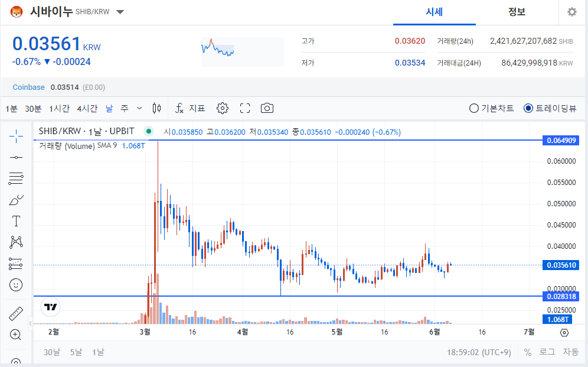
Task: Set the interval to 4시간
Action: [x=87, y=109]
